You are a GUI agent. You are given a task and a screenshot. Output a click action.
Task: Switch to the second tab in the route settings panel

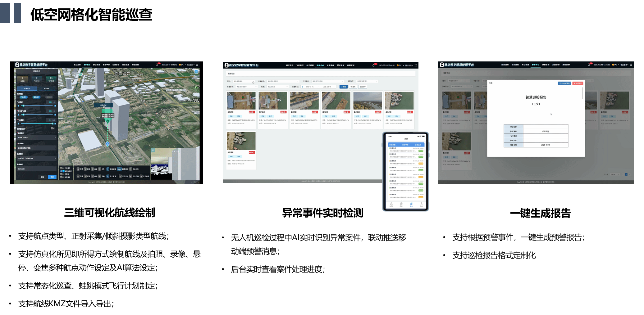pyautogui.click(x=47, y=88)
